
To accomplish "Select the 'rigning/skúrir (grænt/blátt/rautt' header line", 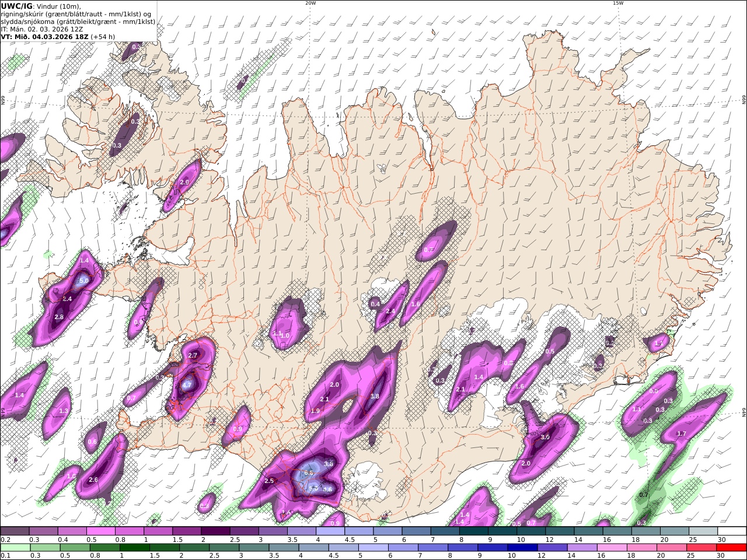I will pyautogui.click(x=76, y=13).
